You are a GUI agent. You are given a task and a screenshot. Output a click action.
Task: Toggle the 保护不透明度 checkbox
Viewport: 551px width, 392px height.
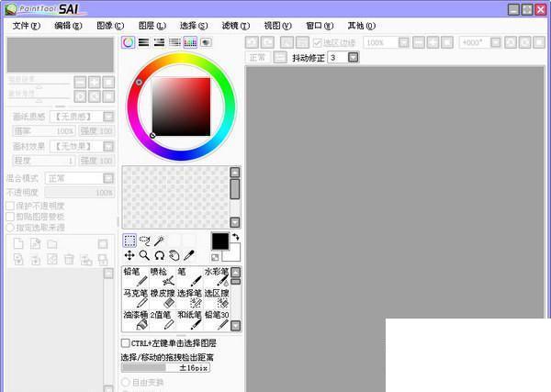10,206
